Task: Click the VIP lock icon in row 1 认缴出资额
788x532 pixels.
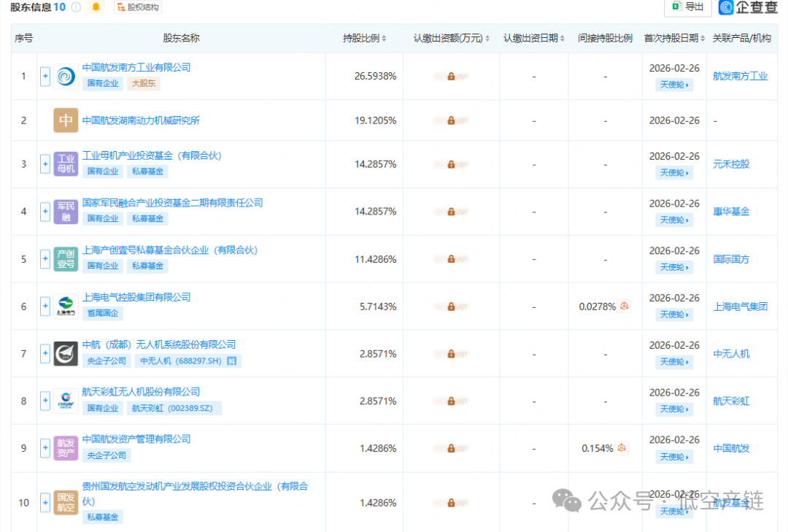Action: [451, 76]
